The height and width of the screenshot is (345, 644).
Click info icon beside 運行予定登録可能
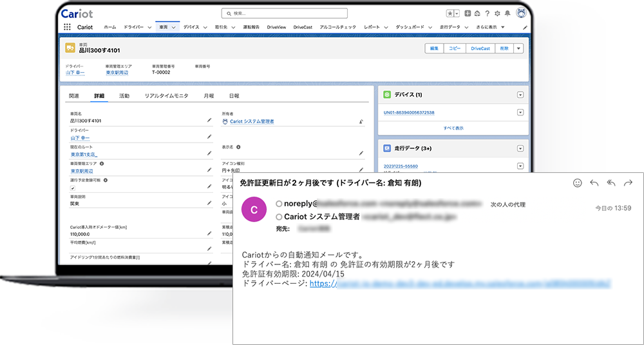pyautogui.click(x=106, y=180)
